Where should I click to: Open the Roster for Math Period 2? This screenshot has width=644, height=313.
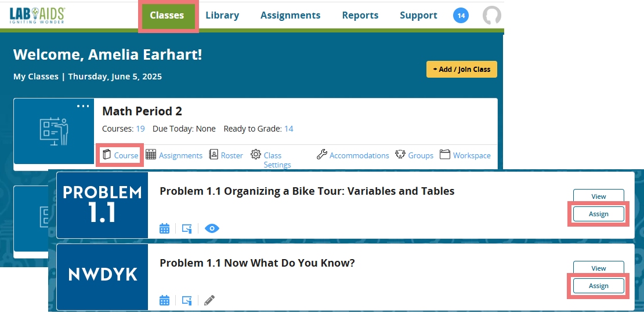(x=226, y=155)
